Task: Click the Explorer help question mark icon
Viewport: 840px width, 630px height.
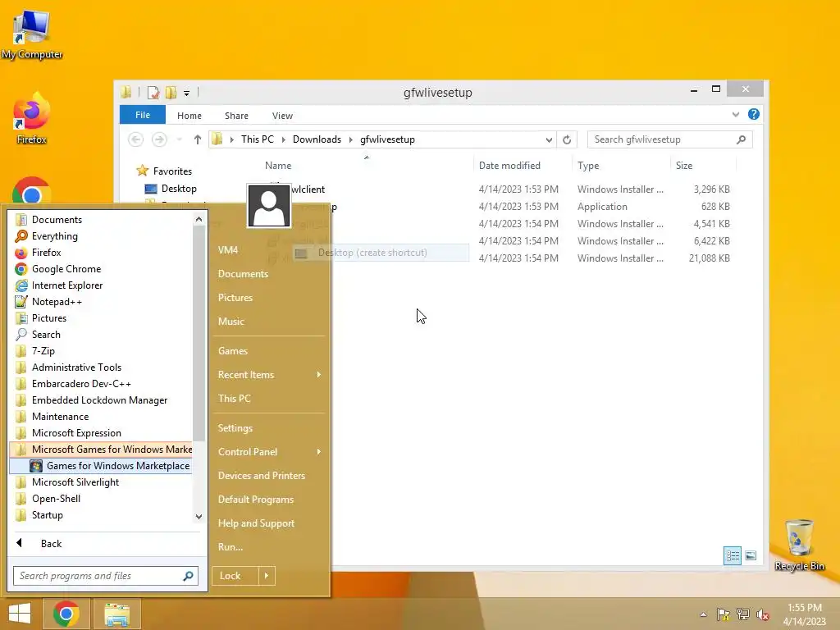Action: tap(754, 114)
